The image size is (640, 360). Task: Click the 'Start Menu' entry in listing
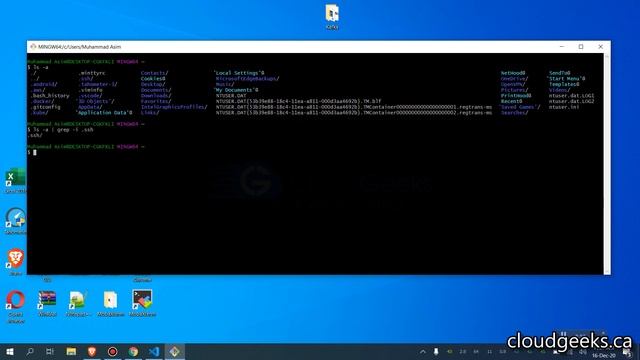click(565, 79)
